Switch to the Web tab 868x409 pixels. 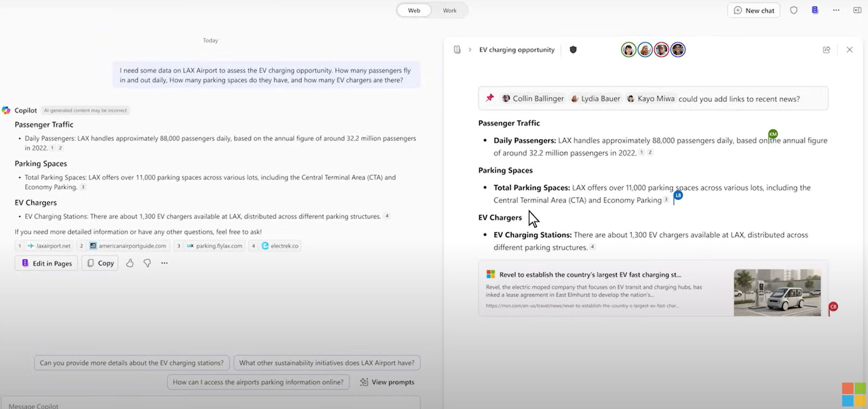click(414, 10)
